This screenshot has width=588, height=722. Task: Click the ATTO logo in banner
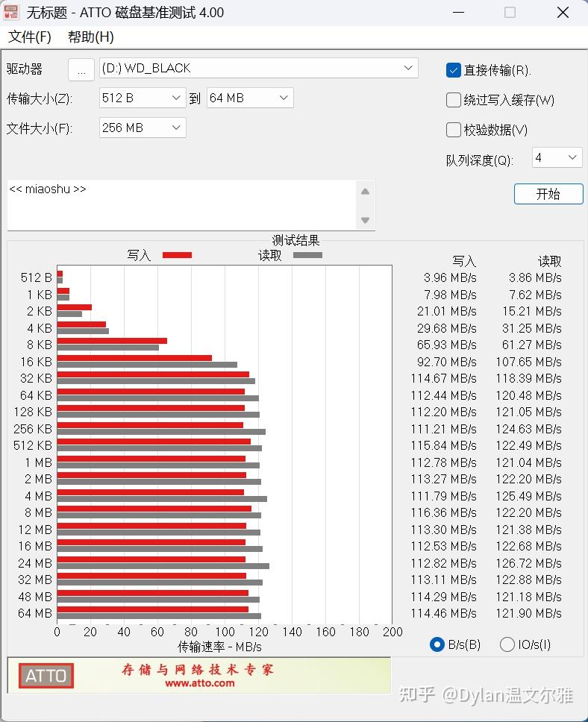(x=46, y=676)
